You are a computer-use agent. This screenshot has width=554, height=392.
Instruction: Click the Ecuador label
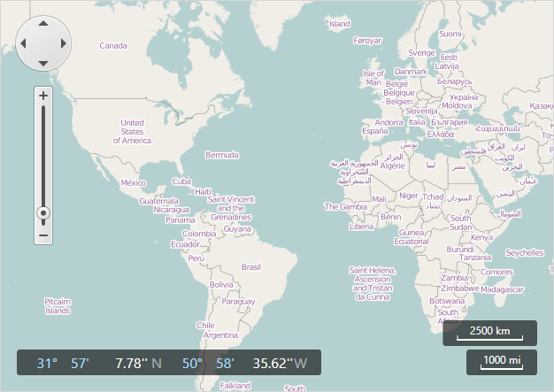[x=185, y=244]
